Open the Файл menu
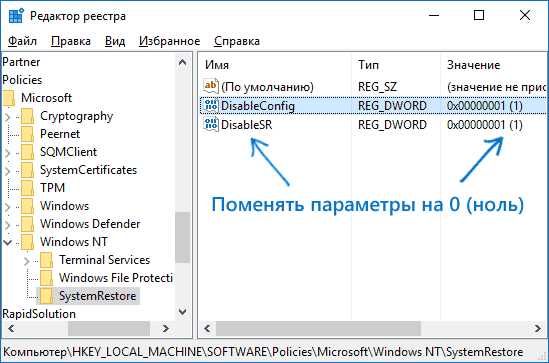Screen dimensions: 549x363 point(22,41)
